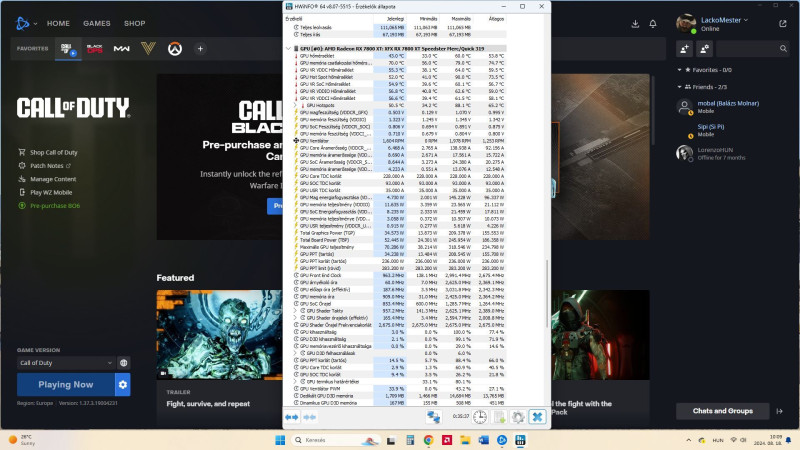This screenshot has width=800, height=450.
Task: Open HWiNFO sensor settings gear
Action: click(518, 417)
